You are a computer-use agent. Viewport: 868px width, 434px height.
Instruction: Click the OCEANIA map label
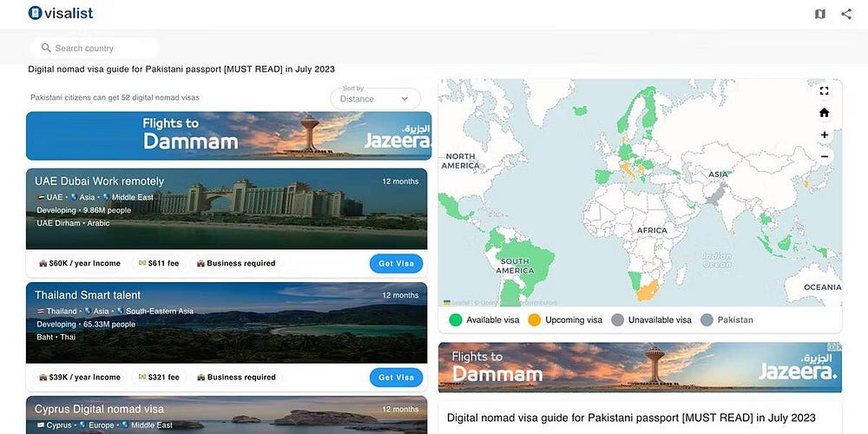coord(823,287)
